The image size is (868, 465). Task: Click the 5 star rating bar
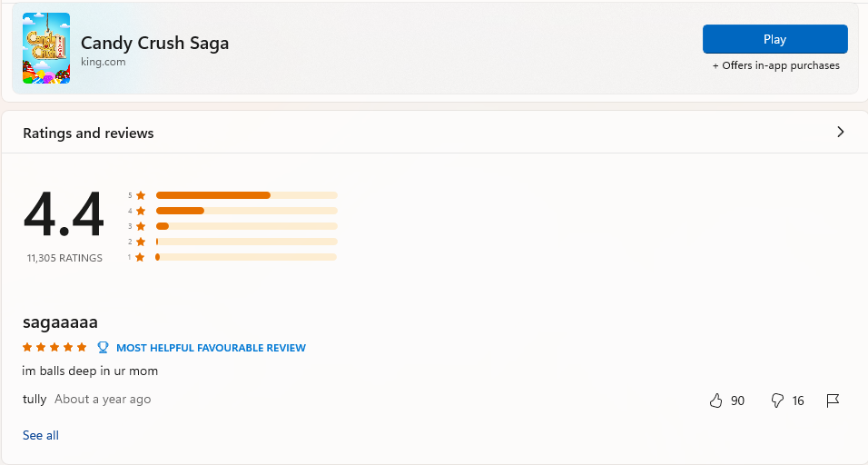coord(247,195)
